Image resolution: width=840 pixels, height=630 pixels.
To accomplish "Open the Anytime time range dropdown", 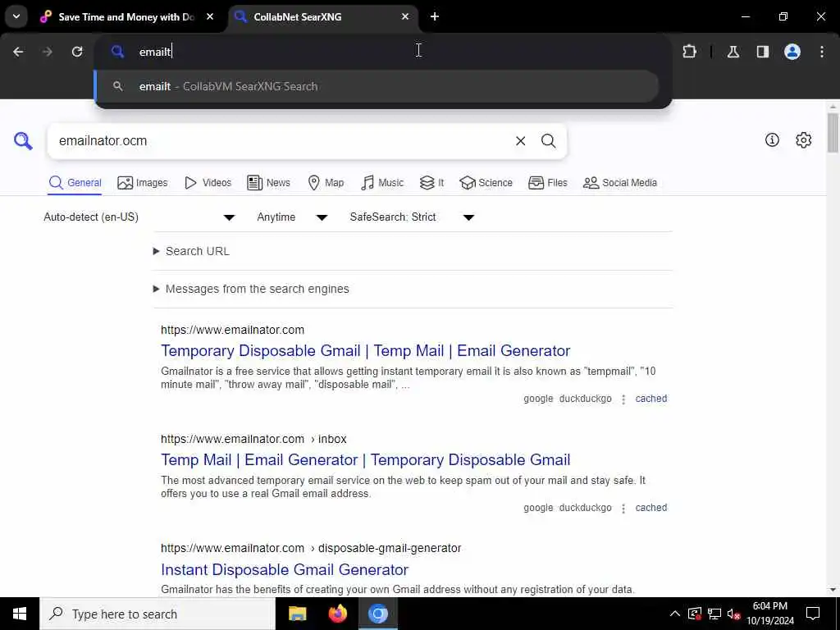I will [292, 217].
